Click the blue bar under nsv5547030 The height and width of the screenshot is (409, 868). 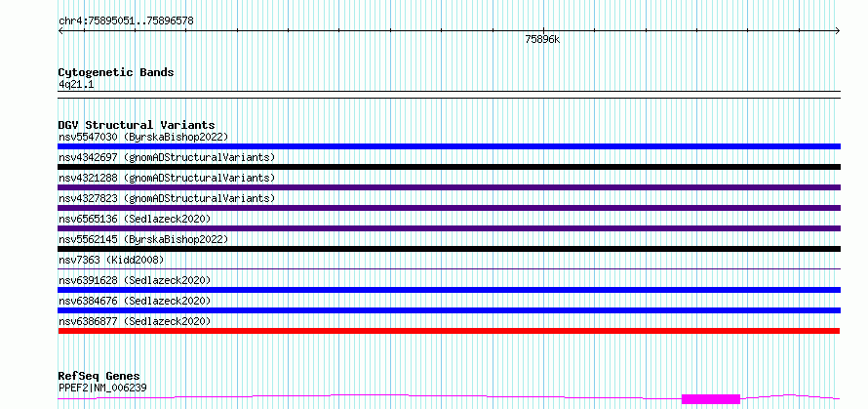pyautogui.click(x=449, y=146)
